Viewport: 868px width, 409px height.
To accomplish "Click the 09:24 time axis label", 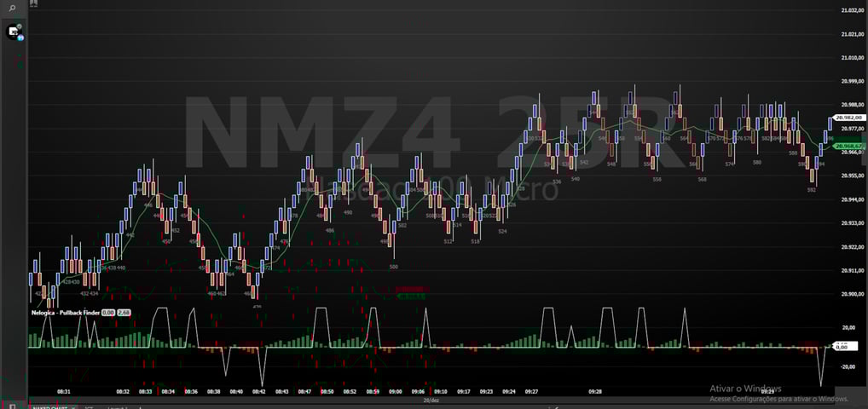I will click(509, 391).
